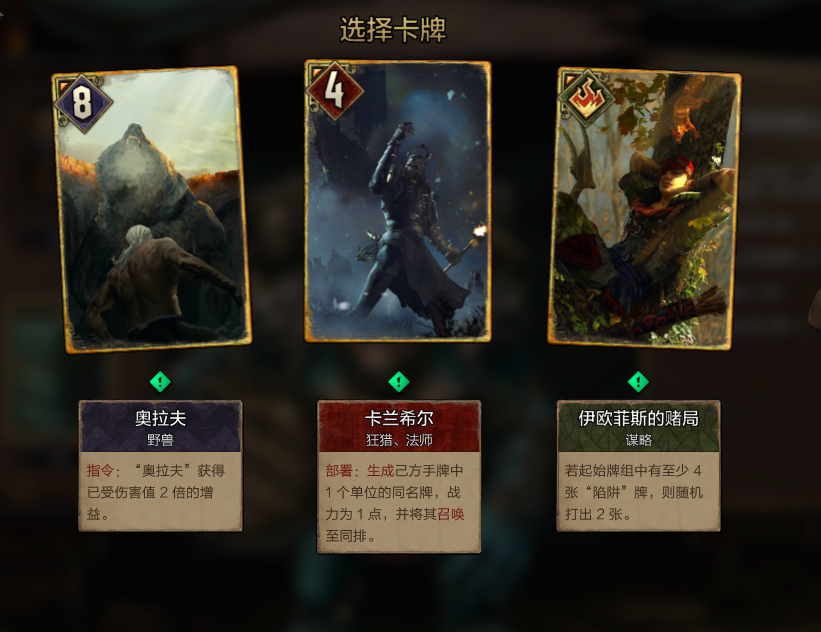The image size is (821, 632).
Task: Click the 部署 keyword in 卡兰希尔 description
Action: click(x=339, y=471)
